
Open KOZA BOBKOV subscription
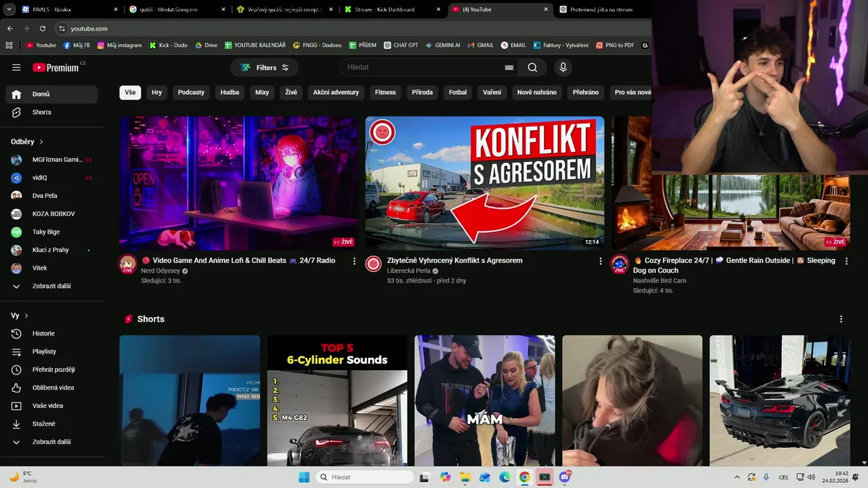pos(52,214)
